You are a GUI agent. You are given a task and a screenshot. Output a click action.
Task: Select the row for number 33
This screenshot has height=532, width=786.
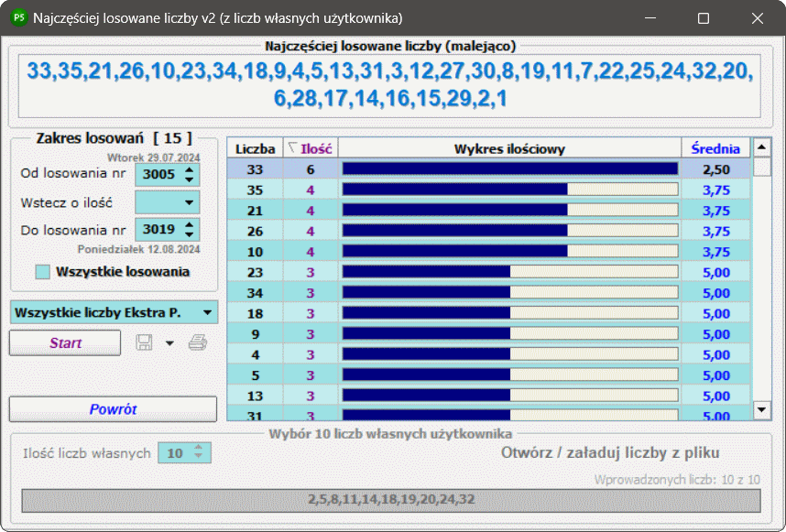coord(489,169)
